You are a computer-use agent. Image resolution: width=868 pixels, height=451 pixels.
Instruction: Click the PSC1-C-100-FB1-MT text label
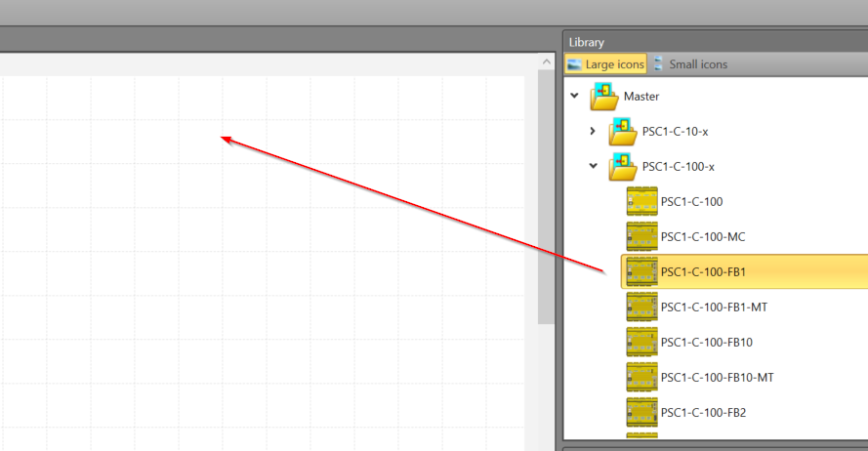point(714,307)
